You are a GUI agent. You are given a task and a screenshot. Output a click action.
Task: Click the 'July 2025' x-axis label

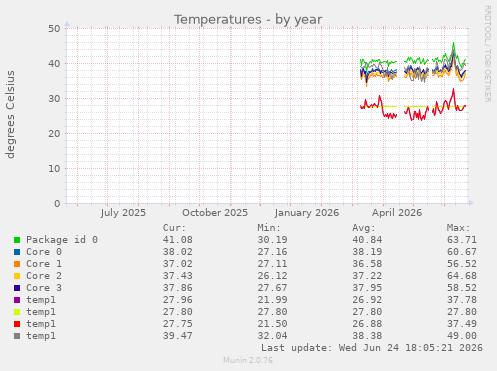point(123,213)
